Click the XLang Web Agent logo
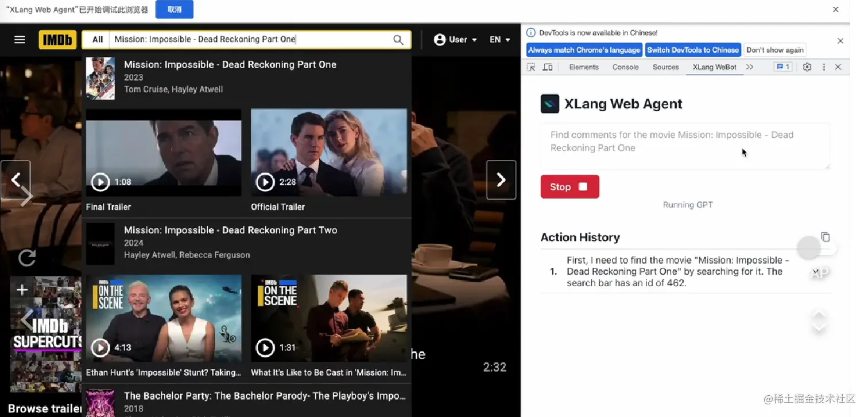This screenshot has height=417, width=868. click(x=550, y=104)
